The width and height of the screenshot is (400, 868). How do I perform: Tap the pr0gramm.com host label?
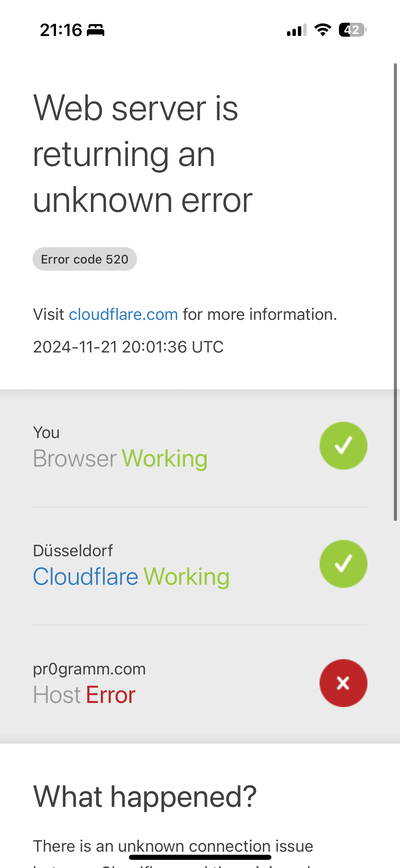pos(89,669)
